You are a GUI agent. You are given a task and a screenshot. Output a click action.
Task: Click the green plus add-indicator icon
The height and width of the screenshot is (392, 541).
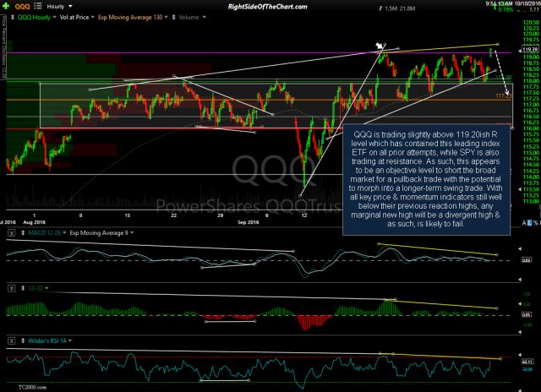click(x=6, y=6)
